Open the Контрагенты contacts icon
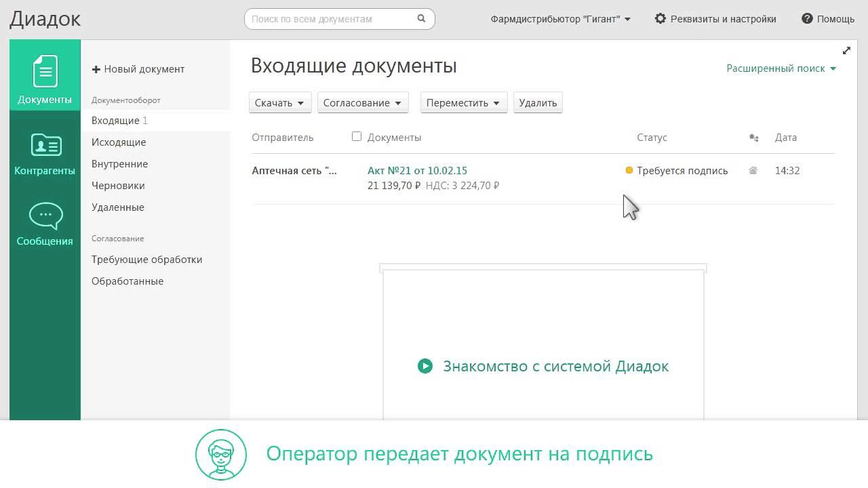This screenshot has height=488, width=868. 45,145
